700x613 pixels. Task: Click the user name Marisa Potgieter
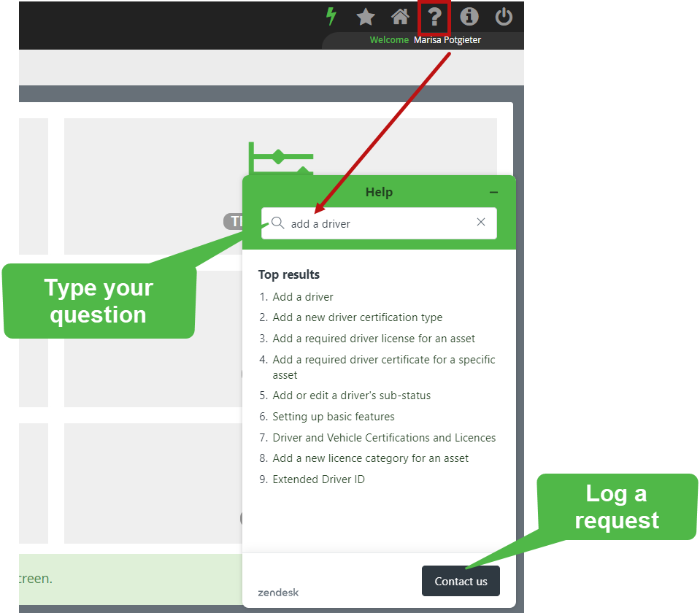pos(447,39)
